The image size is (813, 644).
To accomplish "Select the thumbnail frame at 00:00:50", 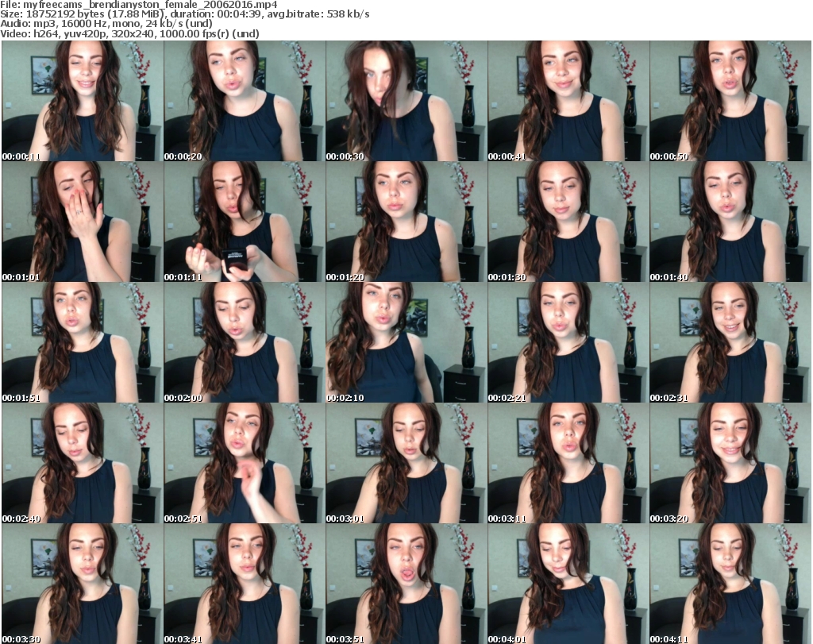I will pyautogui.click(x=730, y=101).
